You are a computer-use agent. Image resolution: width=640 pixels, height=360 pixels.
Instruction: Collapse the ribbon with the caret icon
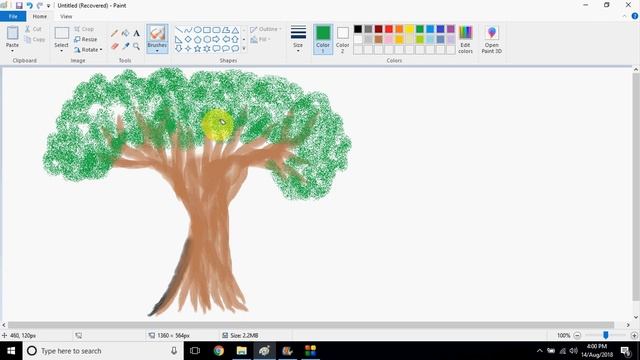point(624,16)
